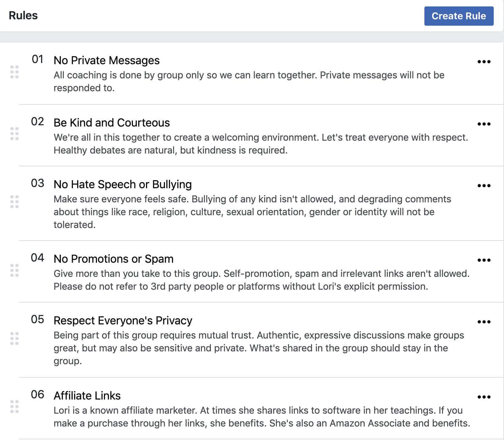This screenshot has width=504, height=440.
Task: Open options menu for Be Kind and Courteous
Action: point(484,124)
